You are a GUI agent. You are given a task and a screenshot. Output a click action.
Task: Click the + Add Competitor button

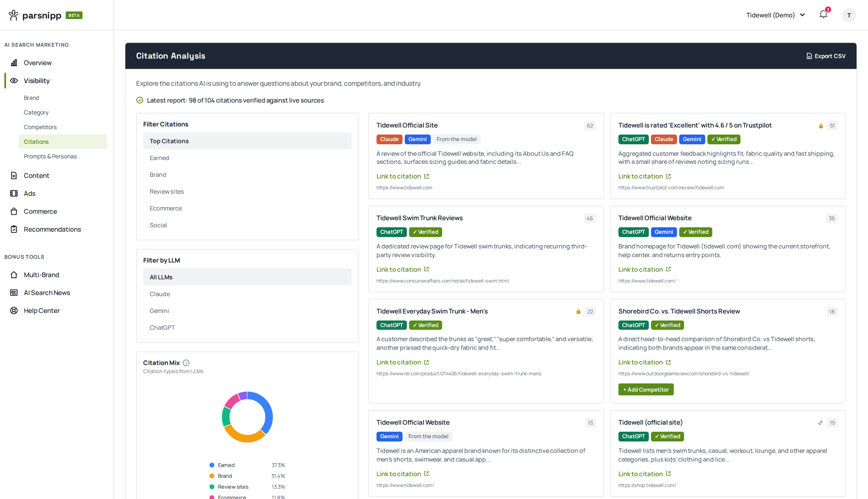pos(646,389)
